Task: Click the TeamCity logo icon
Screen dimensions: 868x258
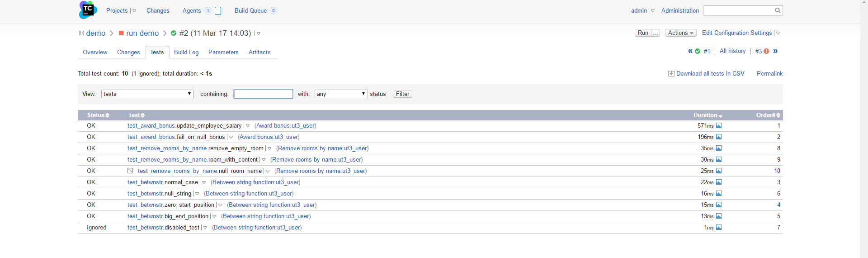Action: point(88,10)
